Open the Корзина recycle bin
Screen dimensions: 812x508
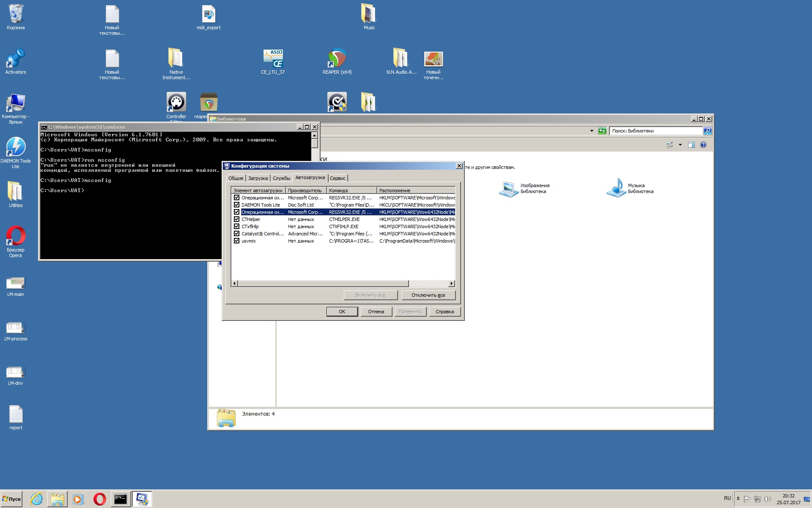pyautogui.click(x=16, y=14)
